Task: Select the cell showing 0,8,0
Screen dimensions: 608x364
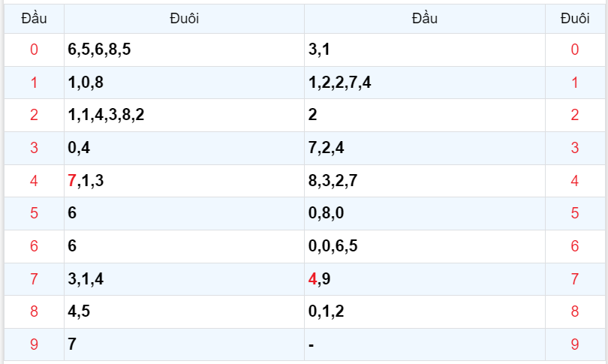Action: [326, 213]
